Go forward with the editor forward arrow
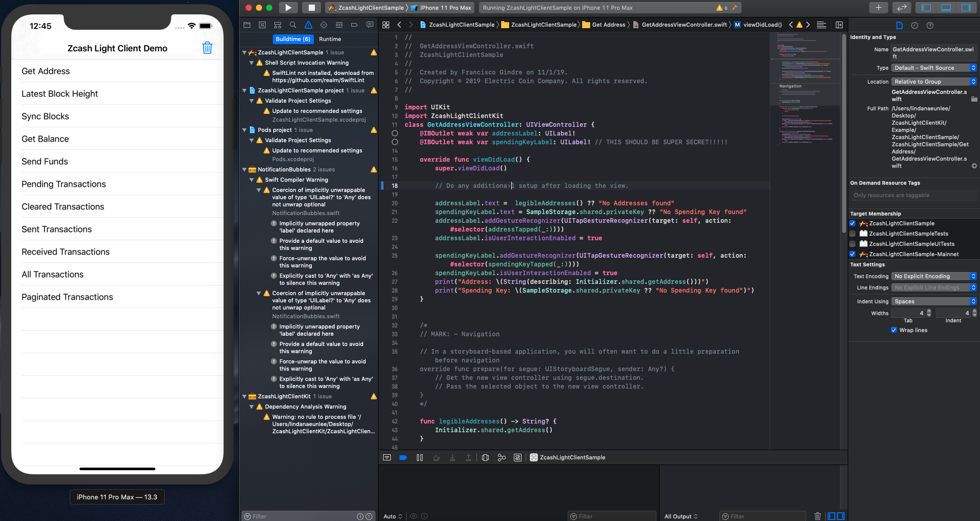Viewport: 980px width, 521px height. tap(411, 25)
